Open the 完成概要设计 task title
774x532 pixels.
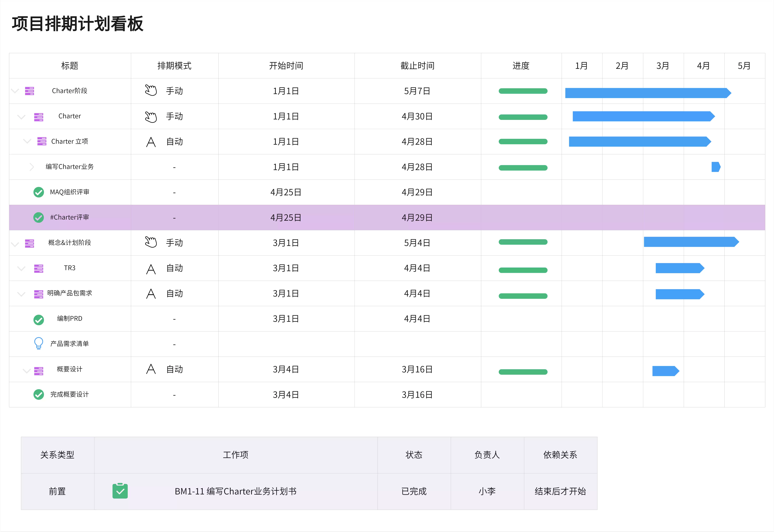click(x=69, y=394)
